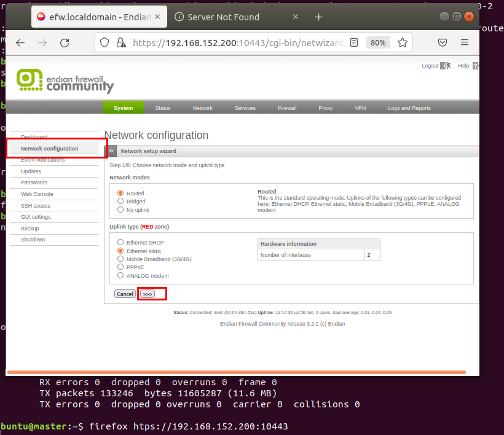Select Ethernet static uplink type

pyautogui.click(x=120, y=251)
